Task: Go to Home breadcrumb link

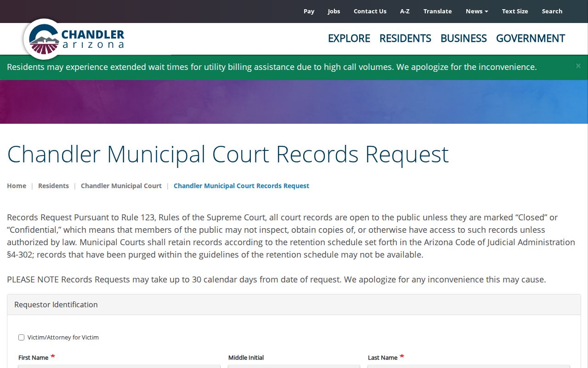Action: pos(17,186)
